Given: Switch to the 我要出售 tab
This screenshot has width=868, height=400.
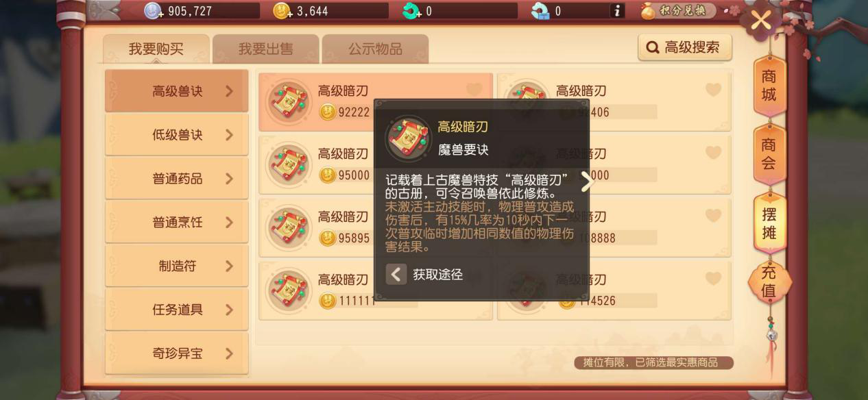Looking at the screenshot, I should click(x=265, y=49).
